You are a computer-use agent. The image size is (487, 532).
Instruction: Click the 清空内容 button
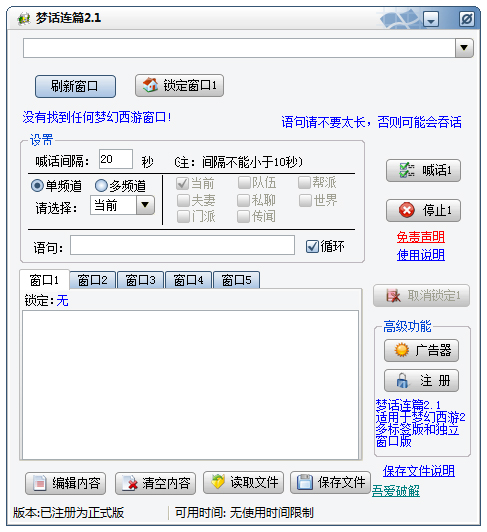click(155, 483)
